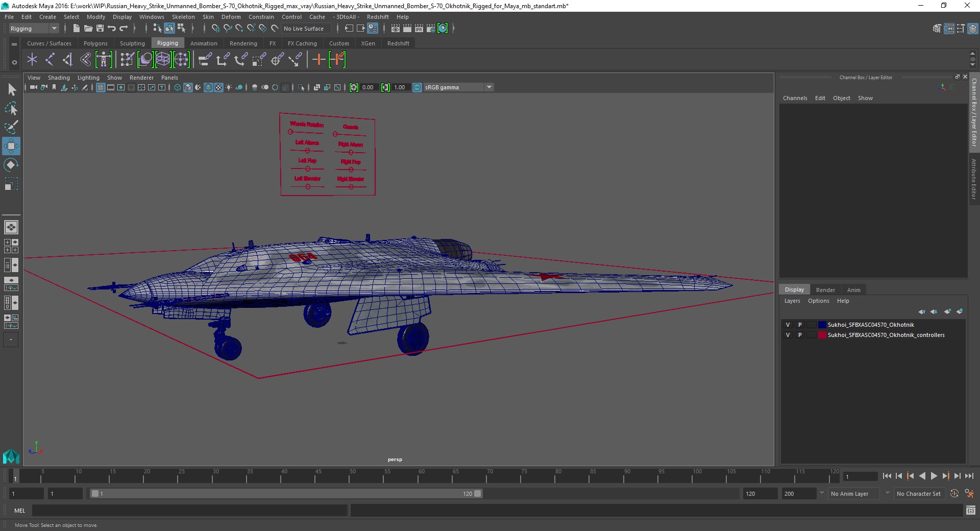The height and width of the screenshot is (531, 980).
Task: Click the viewport exposure value field 0.00
Action: 370,87
